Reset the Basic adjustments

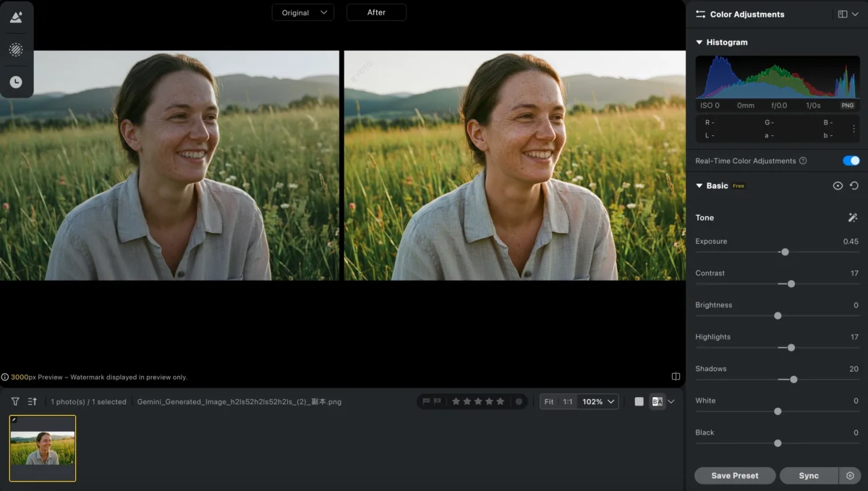click(x=854, y=186)
